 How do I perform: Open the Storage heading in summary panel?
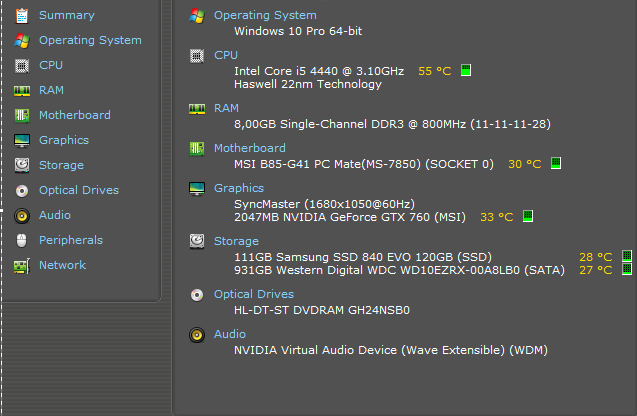click(236, 241)
